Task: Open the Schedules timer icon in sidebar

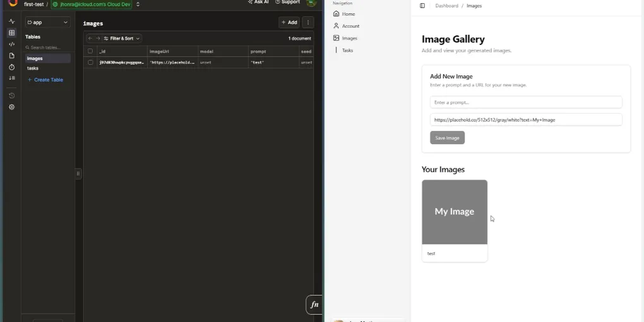Action: 11,67
